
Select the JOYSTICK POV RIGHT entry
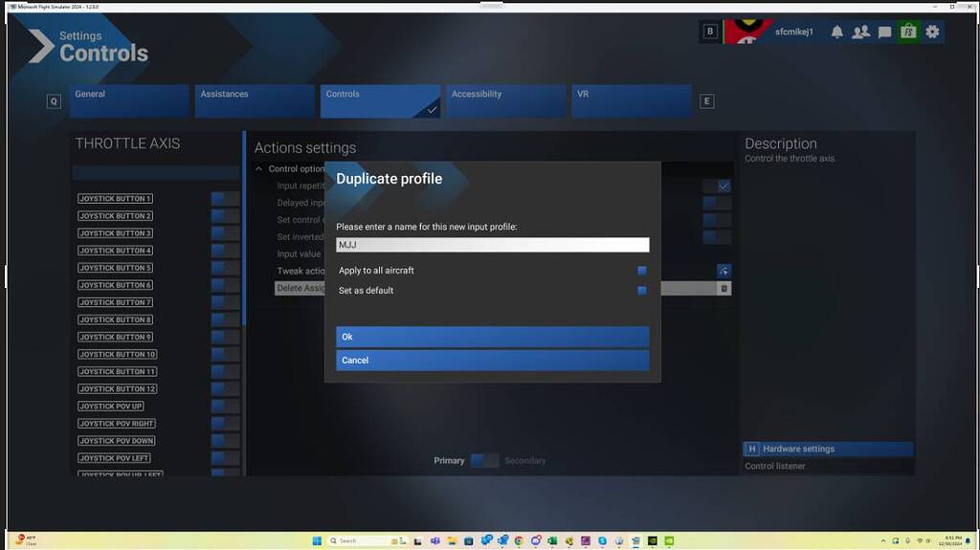(116, 424)
